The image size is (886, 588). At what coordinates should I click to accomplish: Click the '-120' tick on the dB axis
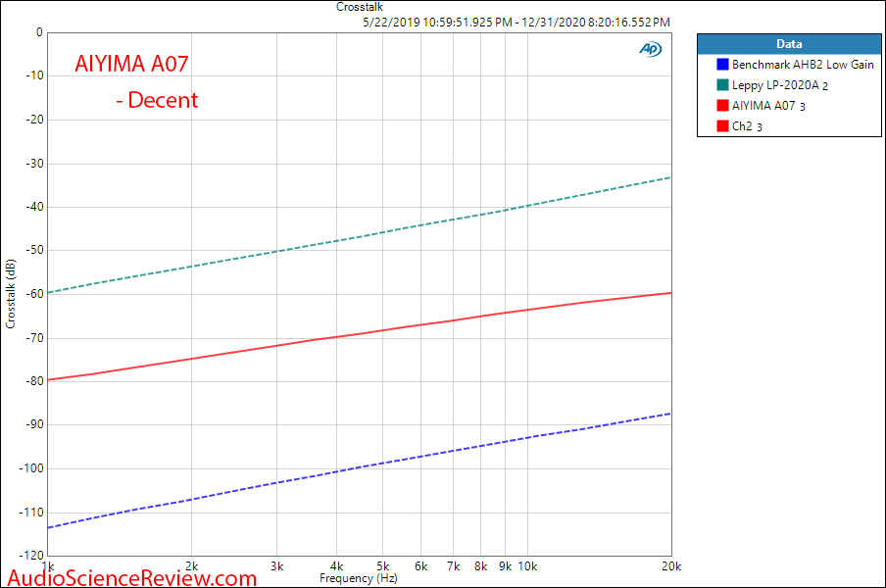31,556
